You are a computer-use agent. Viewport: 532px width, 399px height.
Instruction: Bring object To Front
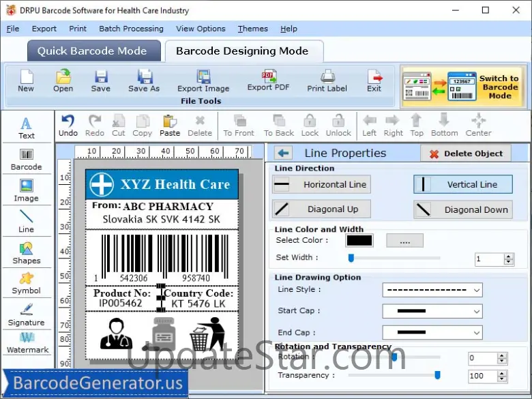point(239,125)
